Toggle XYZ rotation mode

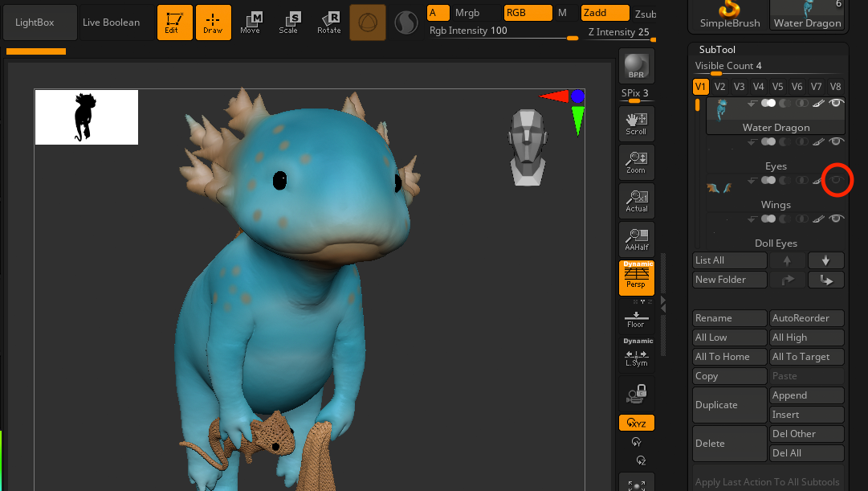coord(637,423)
